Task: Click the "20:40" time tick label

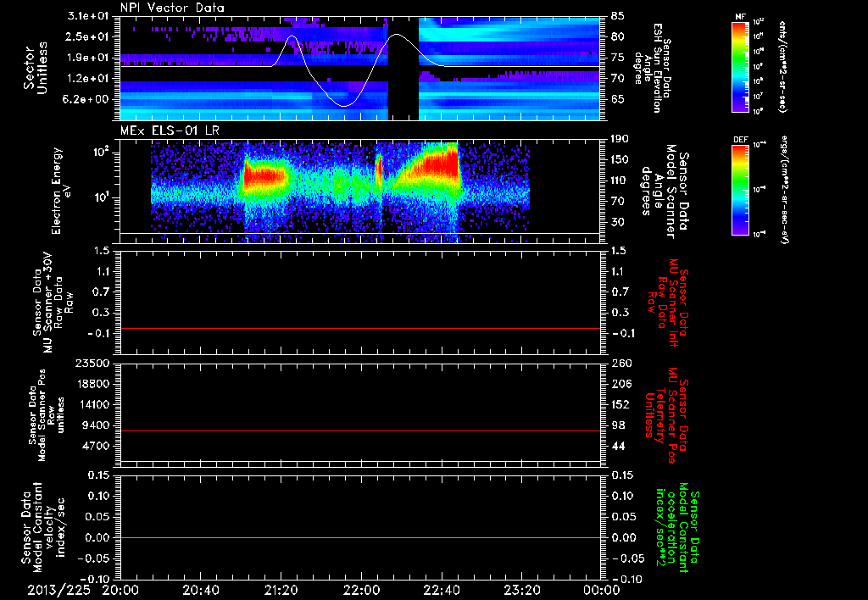Action: (201, 590)
